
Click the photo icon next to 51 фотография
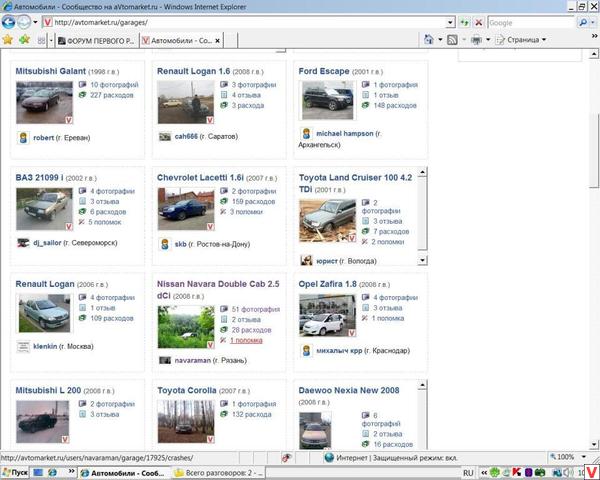(224, 309)
